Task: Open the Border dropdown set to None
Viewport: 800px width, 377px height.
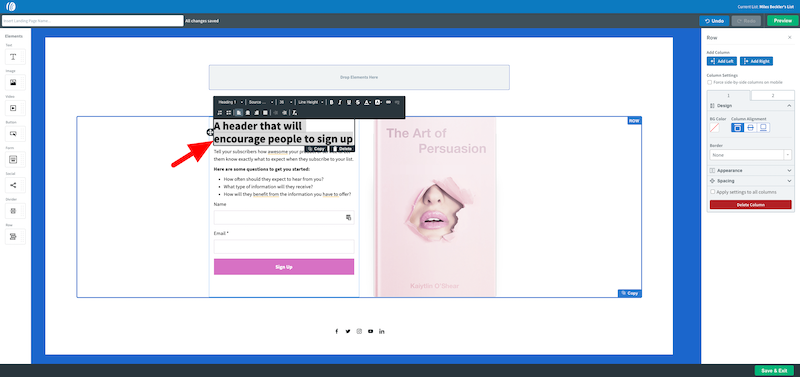Action: click(750, 155)
